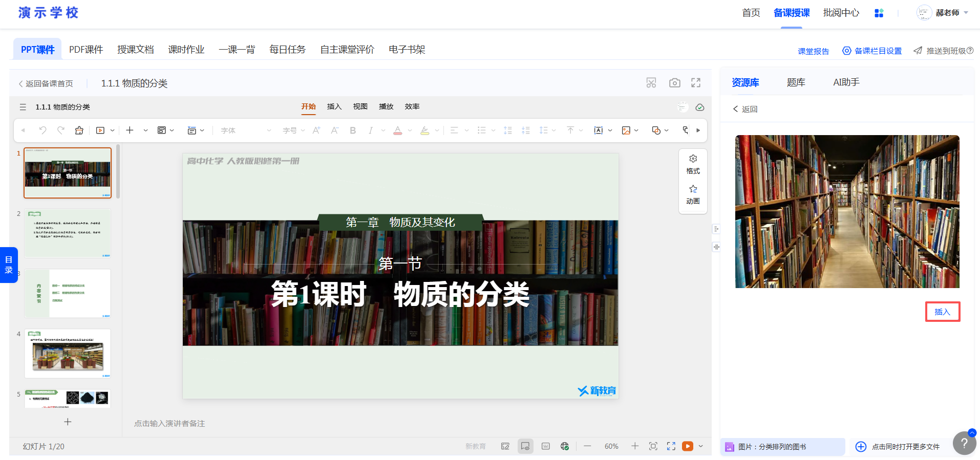Open the PDF课件 tab

click(x=86, y=50)
